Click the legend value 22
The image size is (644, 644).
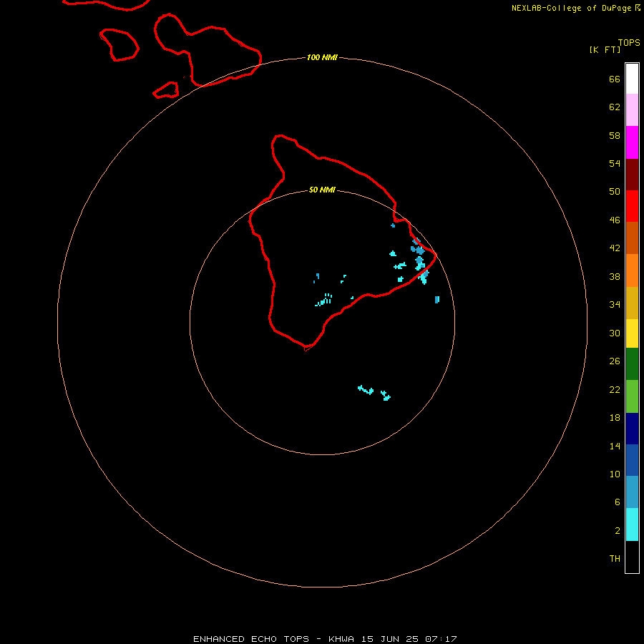pos(615,390)
